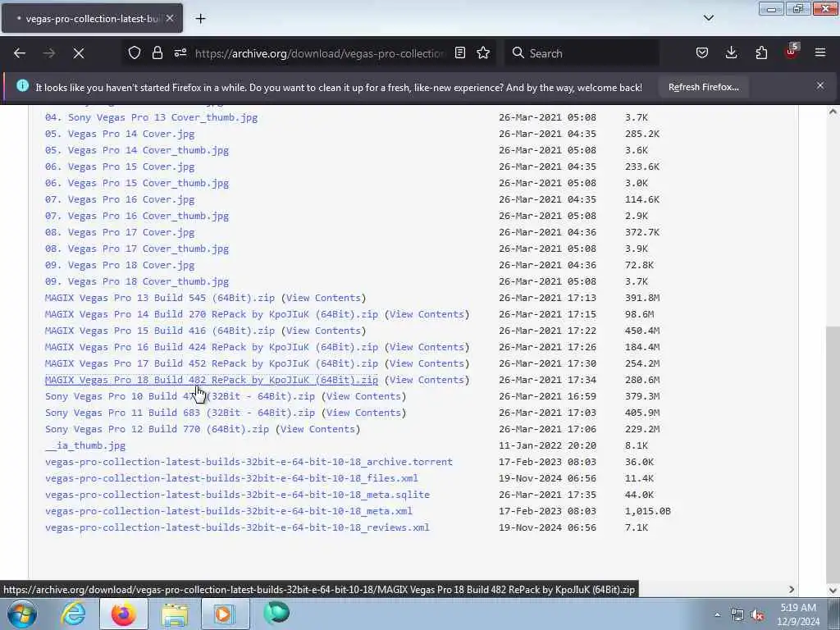Open 07. Vegas Pro 16 Cover_thumb.jpg

(x=137, y=216)
